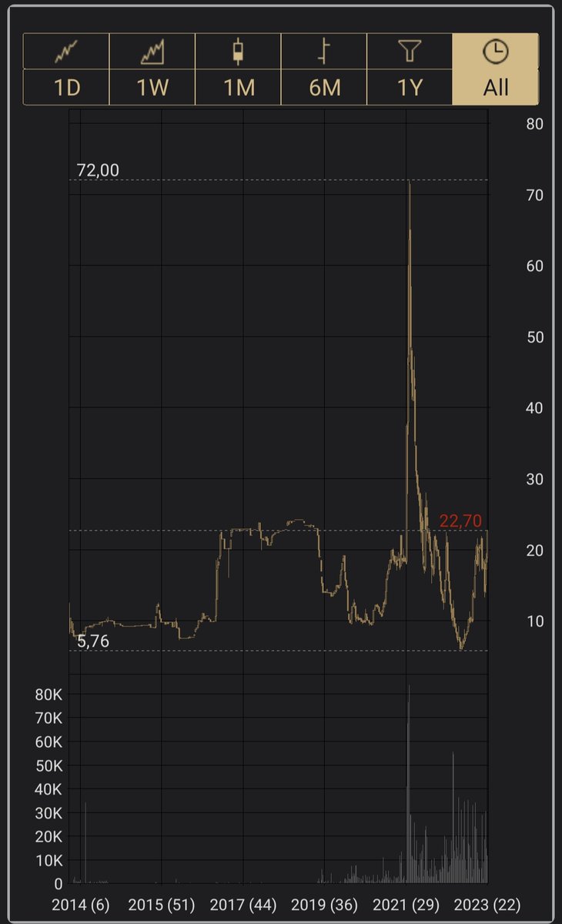Select the clock time-range icon

coord(495,52)
